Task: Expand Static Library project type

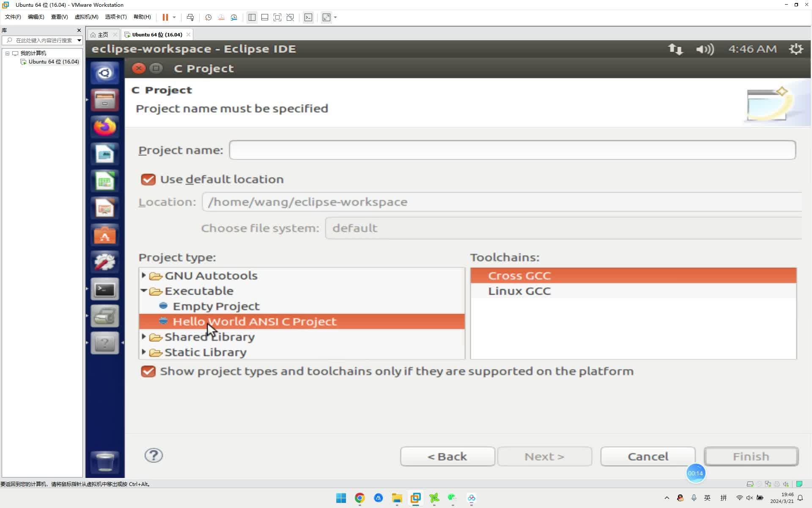Action: tap(144, 352)
